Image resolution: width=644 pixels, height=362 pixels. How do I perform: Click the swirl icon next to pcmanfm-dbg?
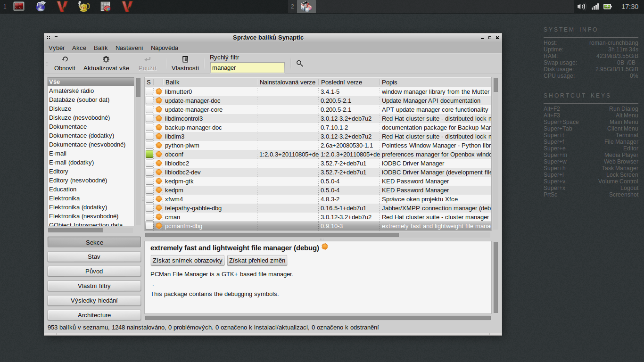[x=159, y=226]
